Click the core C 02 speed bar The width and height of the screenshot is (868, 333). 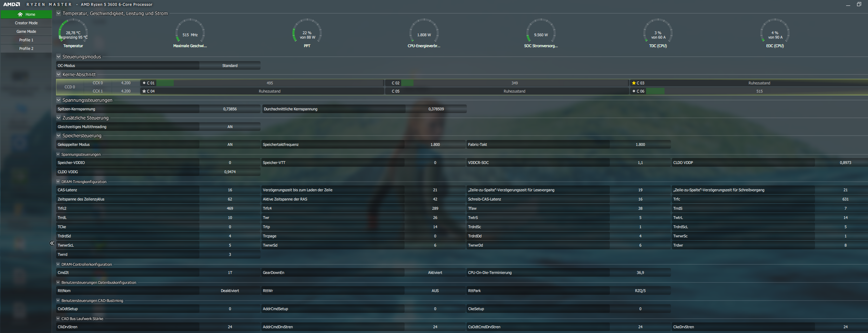515,83
